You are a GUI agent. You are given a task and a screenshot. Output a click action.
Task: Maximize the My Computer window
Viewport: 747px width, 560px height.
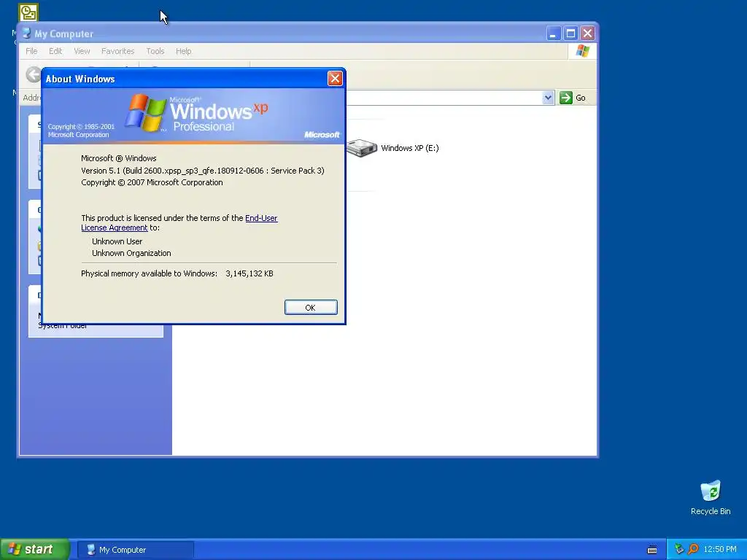pyautogui.click(x=570, y=34)
